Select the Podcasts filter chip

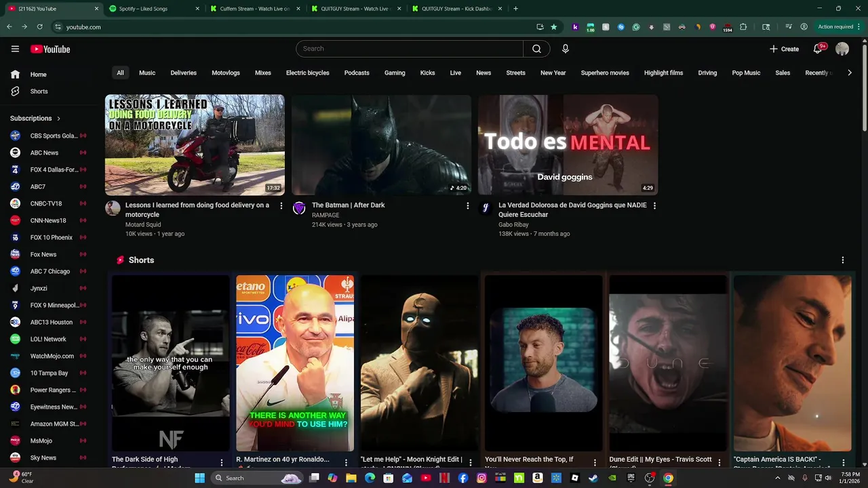357,73
